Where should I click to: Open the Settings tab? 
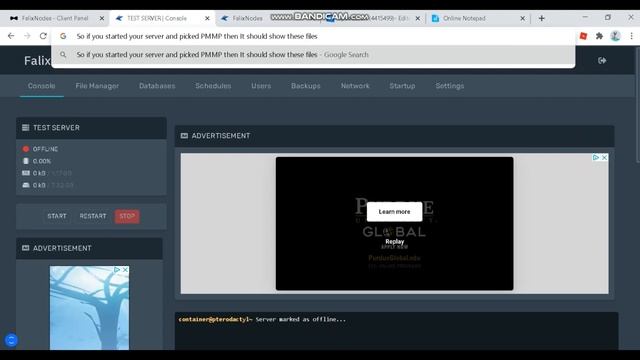450,86
